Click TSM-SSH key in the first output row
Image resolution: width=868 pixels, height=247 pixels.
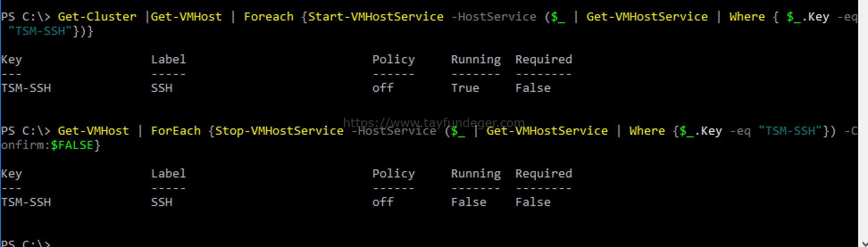coord(26,88)
